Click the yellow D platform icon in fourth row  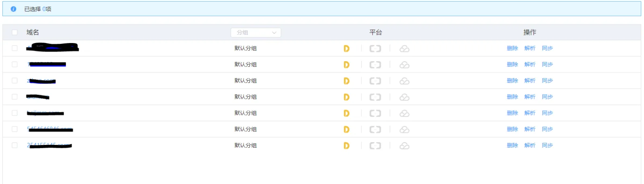(x=346, y=97)
